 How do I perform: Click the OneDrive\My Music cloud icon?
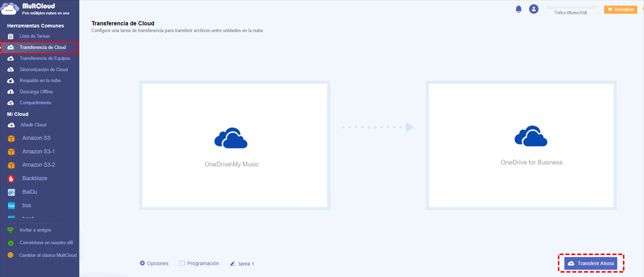pyautogui.click(x=231, y=138)
